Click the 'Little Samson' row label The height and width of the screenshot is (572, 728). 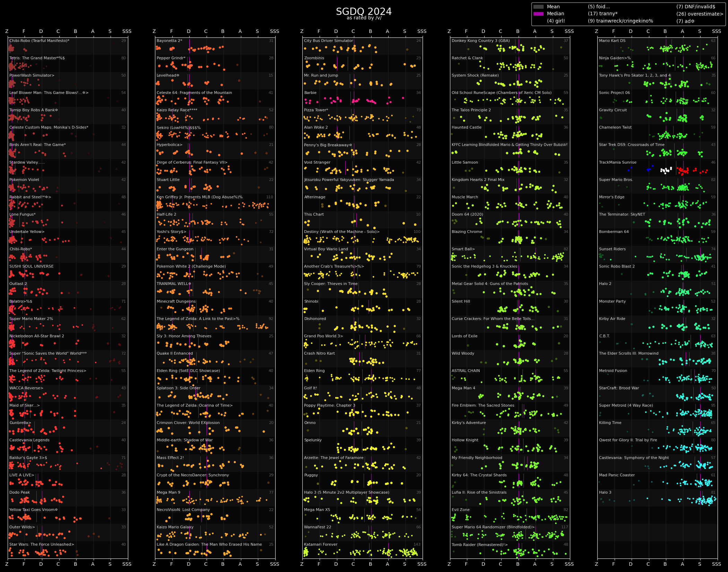465,162
